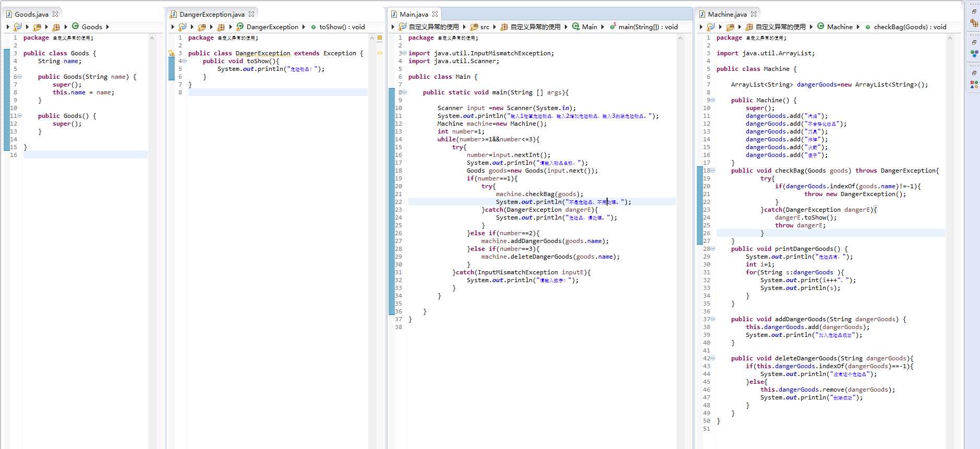This screenshot has height=449, width=980.
Task: Click Restore above the colored-circles view icon
Action: 974,42
